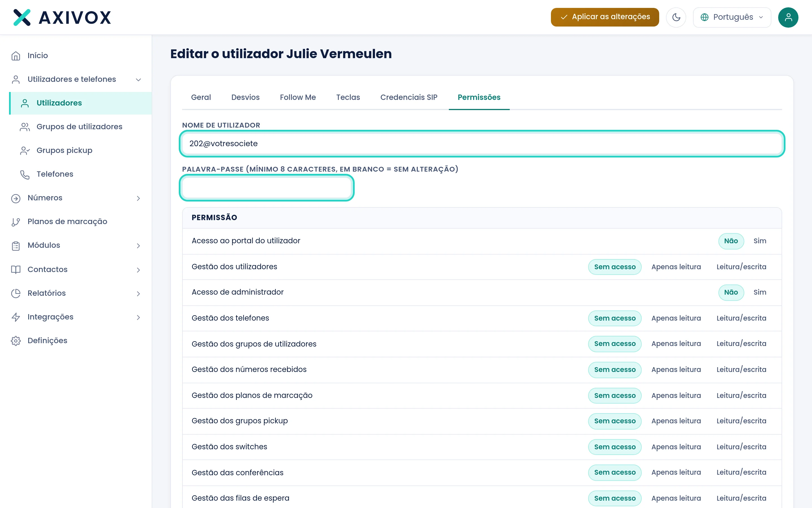
Task: Click the globe icon in language selector
Action: point(705,17)
